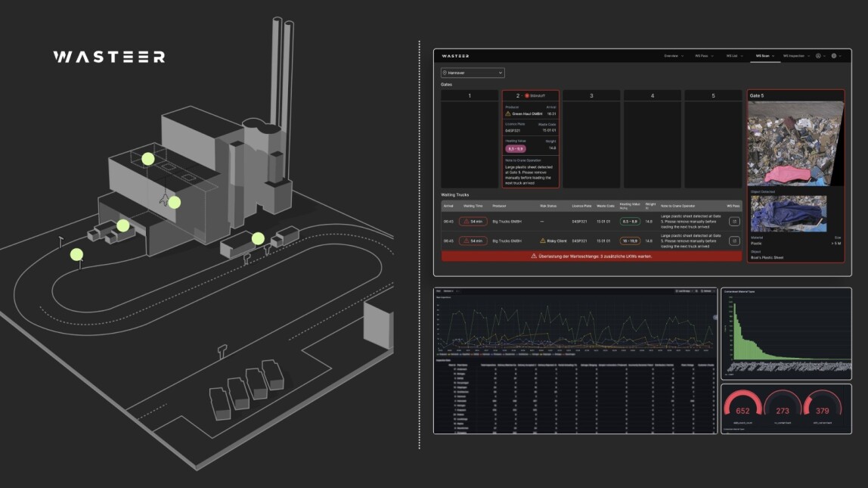
Task: Open WS Pass icon for first waiting truck
Action: [x=733, y=220]
